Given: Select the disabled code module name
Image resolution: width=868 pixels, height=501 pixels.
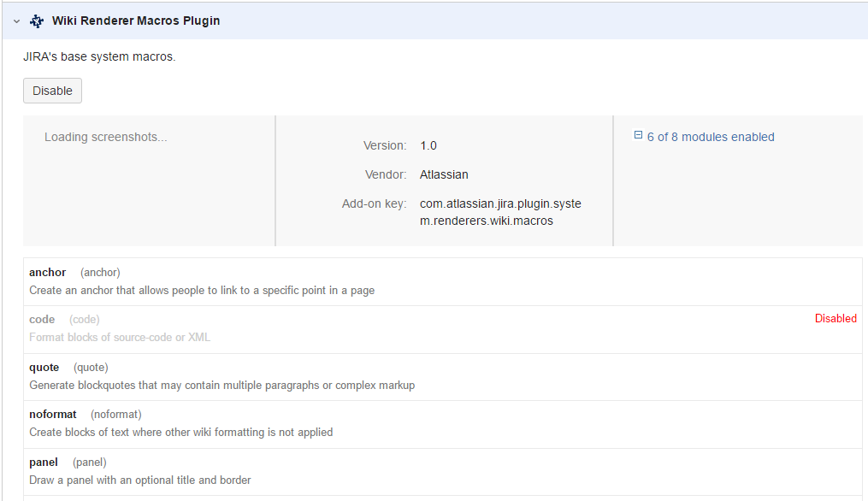Looking at the screenshot, I should tap(42, 320).
